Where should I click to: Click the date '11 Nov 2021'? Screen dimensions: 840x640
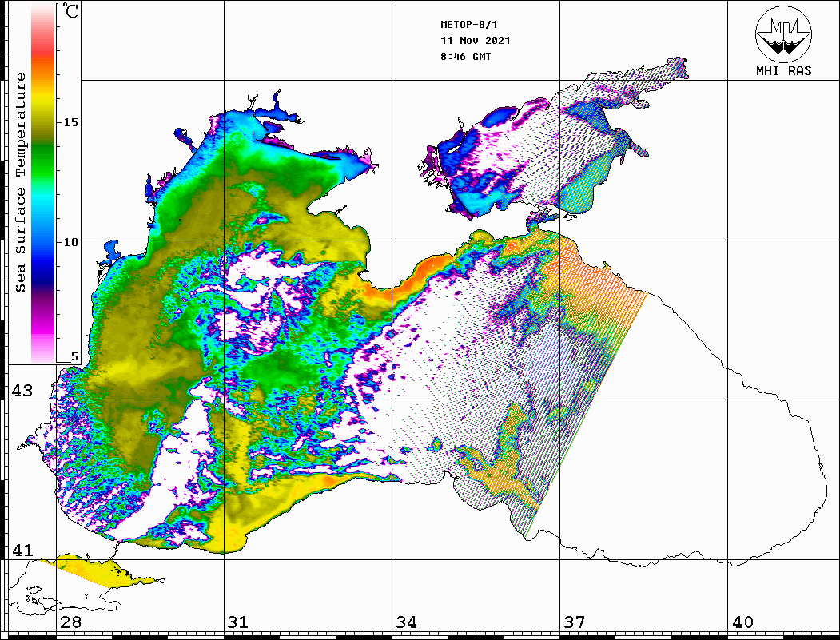pyautogui.click(x=476, y=41)
